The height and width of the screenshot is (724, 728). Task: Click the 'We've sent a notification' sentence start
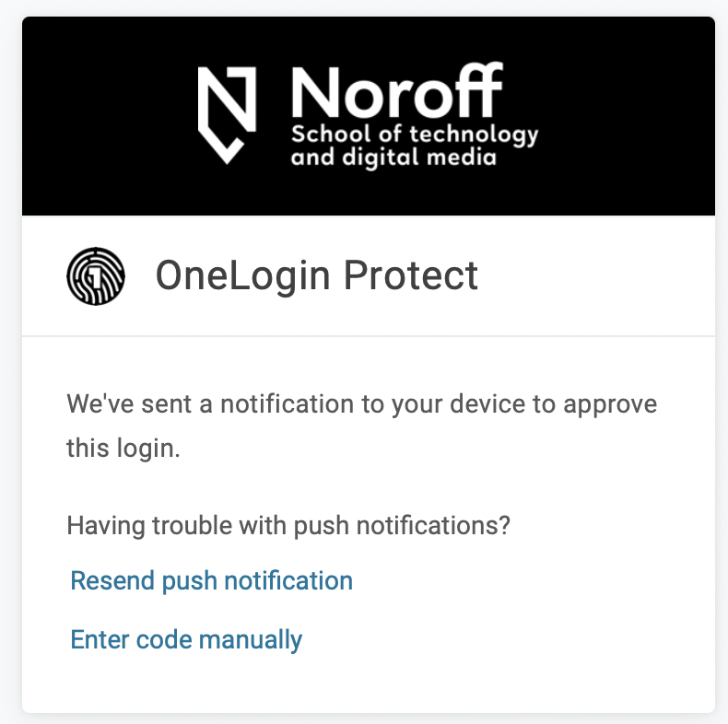point(210,403)
